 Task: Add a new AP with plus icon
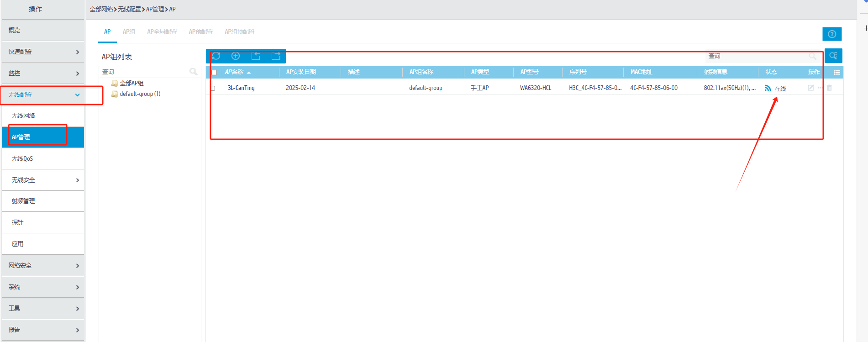(x=236, y=56)
